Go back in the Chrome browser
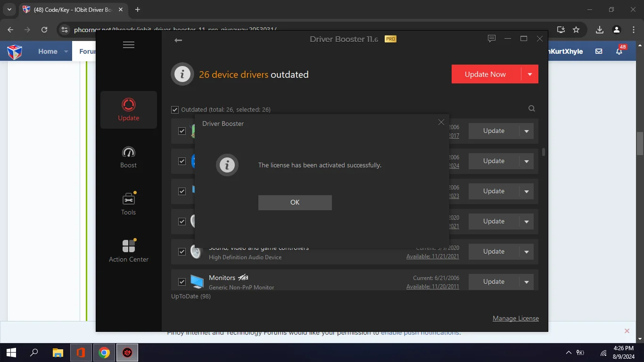Screen dimensions: 644x362 click(10, 29)
